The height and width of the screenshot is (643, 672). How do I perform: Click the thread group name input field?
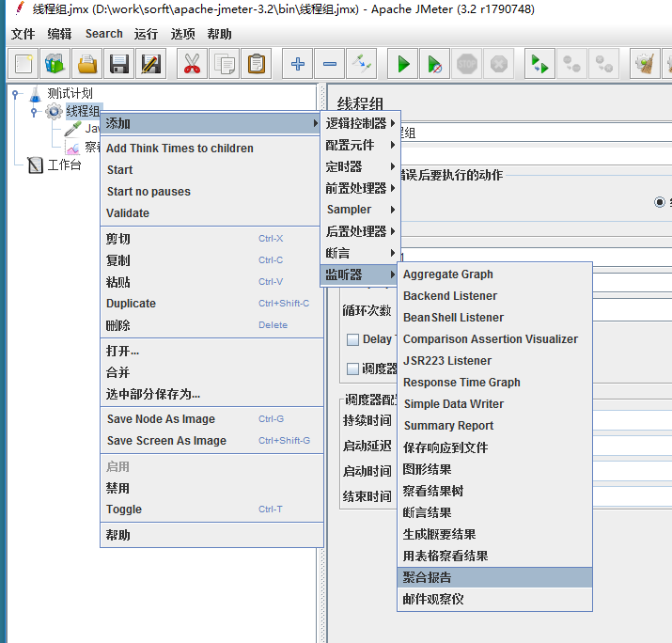[536, 133]
